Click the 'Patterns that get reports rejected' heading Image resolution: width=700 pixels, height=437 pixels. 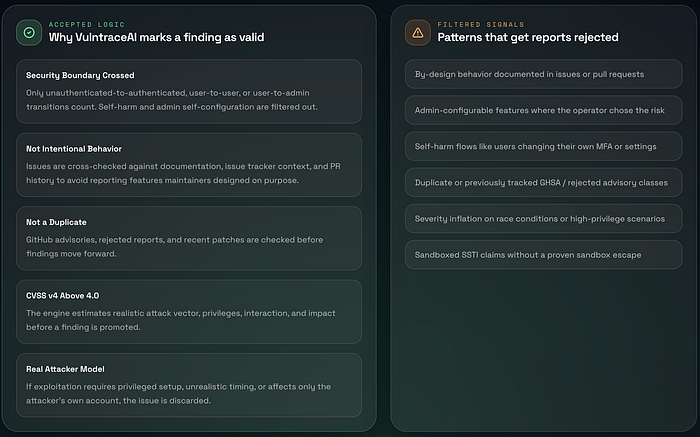(528, 37)
